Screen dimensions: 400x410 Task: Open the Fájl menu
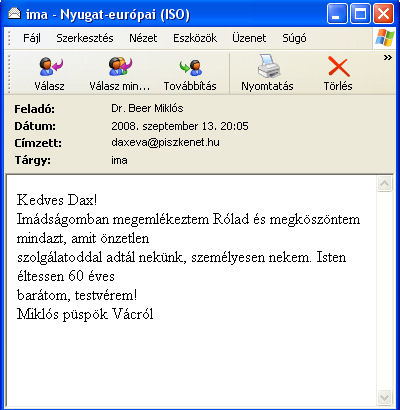(x=32, y=38)
